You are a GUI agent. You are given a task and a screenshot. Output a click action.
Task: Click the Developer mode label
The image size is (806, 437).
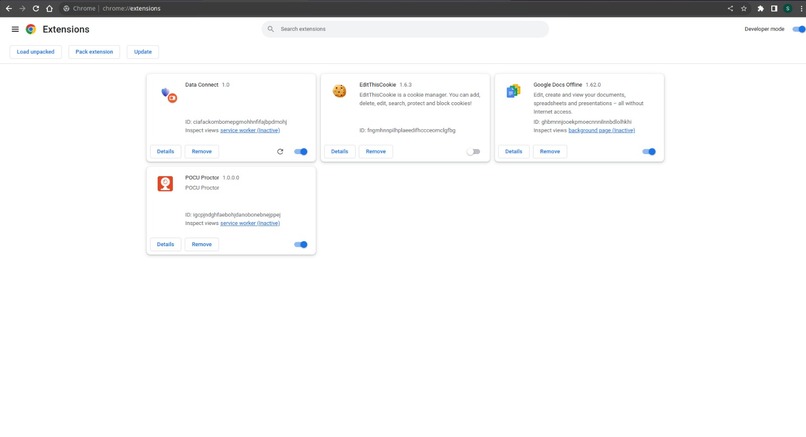tap(764, 29)
